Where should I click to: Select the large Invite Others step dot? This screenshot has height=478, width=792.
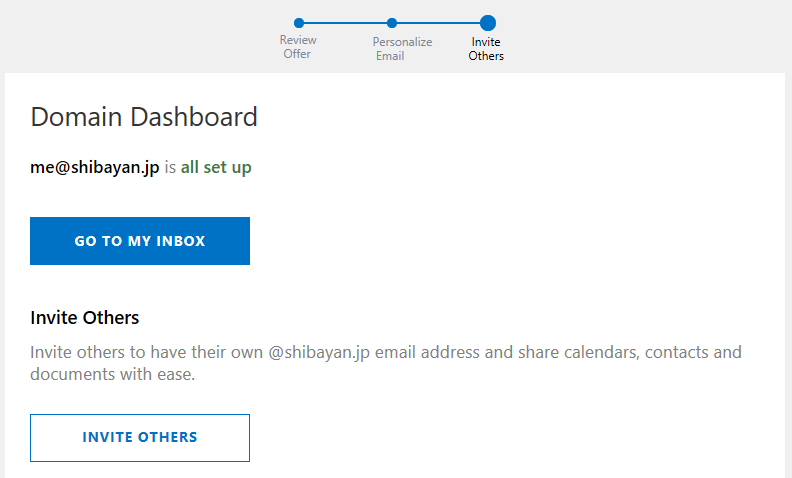[487, 23]
